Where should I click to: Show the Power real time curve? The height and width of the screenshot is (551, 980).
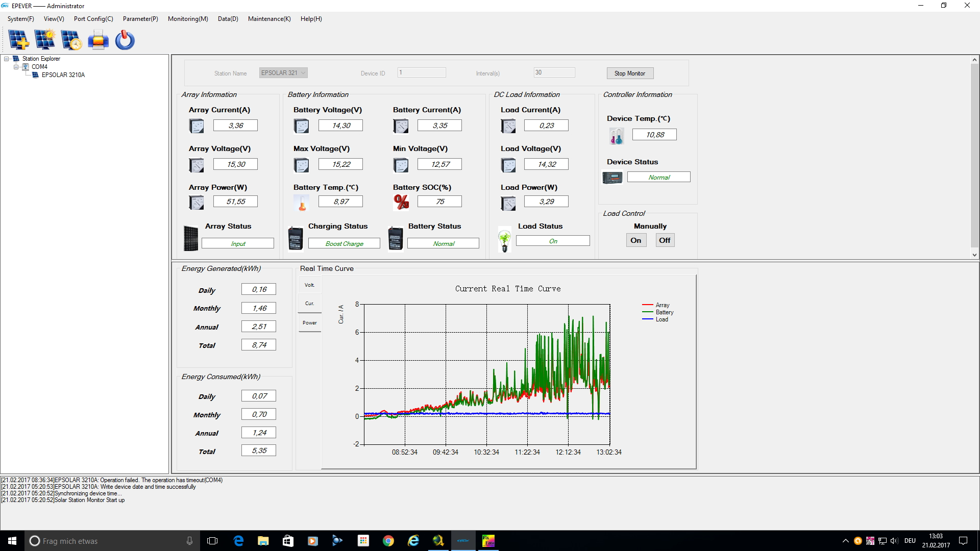click(x=309, y=323)
